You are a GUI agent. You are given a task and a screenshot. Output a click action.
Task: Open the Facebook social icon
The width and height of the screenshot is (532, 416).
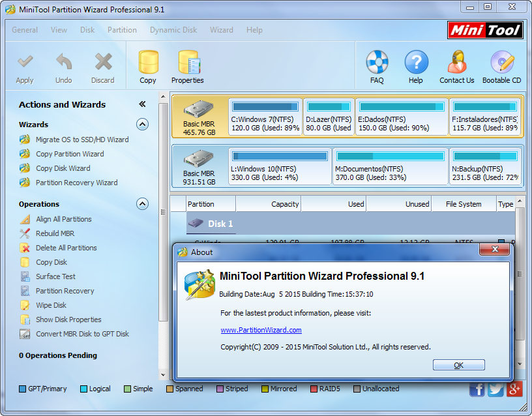[477, 389]
